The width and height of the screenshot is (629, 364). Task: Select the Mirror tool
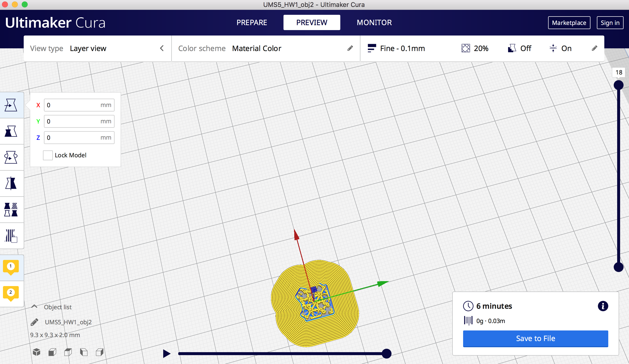tap(11, 183)
